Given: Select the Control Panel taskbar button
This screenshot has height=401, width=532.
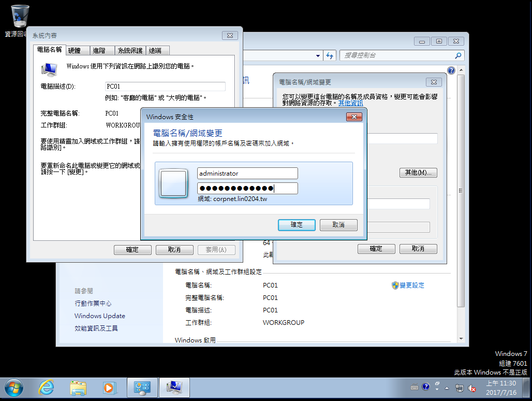Looking at the screenshot, I should click(x=142, y=388).
